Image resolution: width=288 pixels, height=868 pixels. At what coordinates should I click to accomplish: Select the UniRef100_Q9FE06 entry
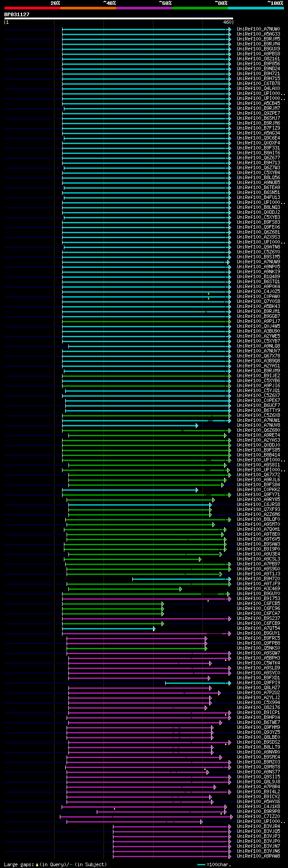coord(258,227)
